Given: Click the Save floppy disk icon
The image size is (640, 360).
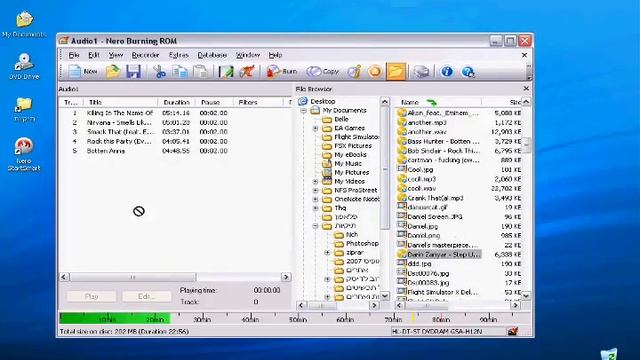Looking at the screenshot, I should (x=133, y=71).
